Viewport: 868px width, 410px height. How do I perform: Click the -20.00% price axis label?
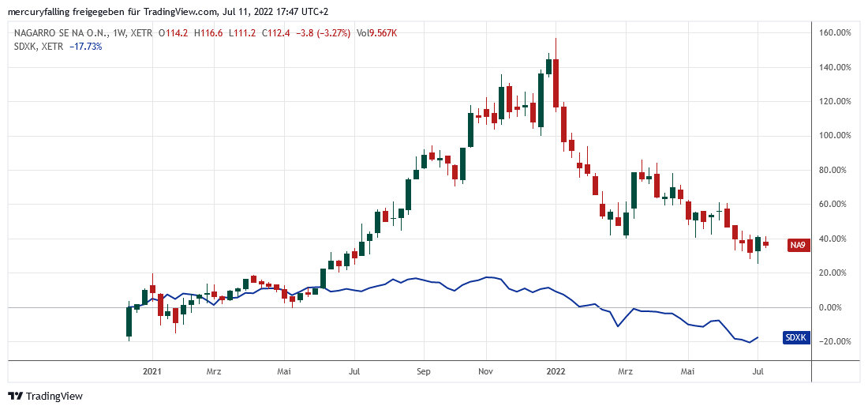click(x=836, y=341)
